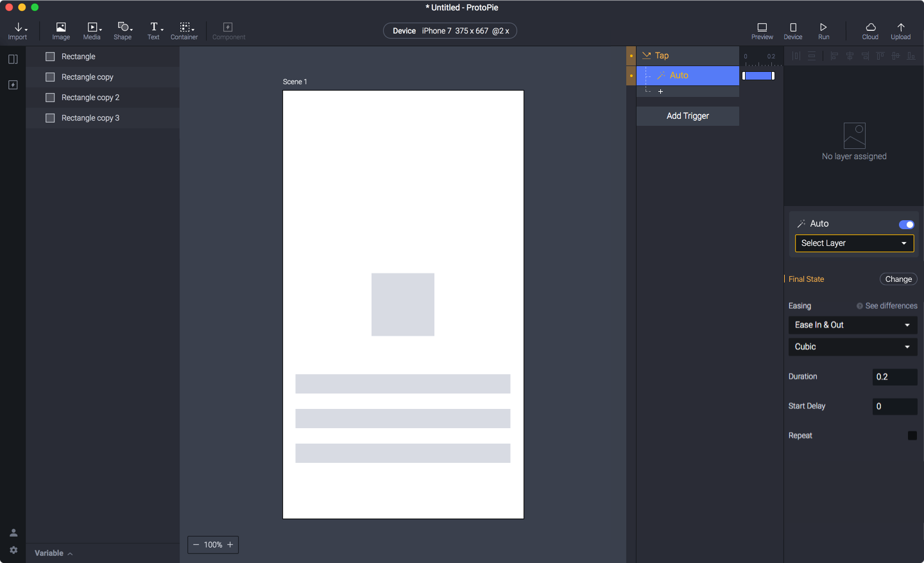Open the Cubic easing dropdown
Viewport: 924px width, 563px height.
point(853,347)
